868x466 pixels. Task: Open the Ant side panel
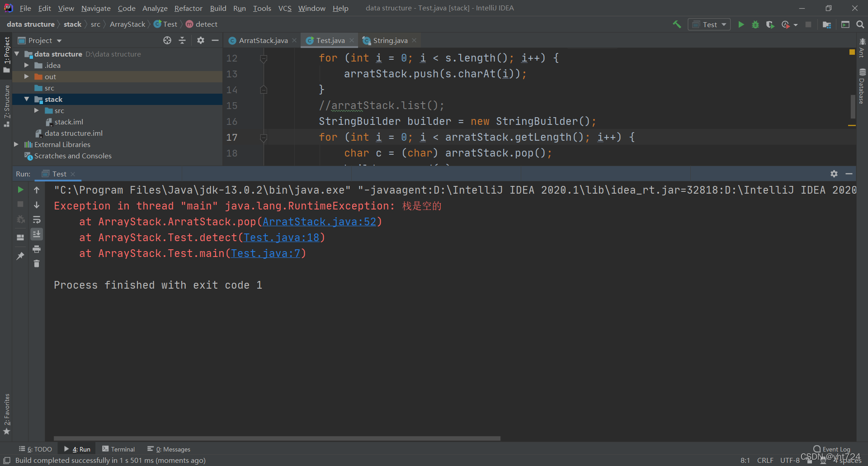862,48
